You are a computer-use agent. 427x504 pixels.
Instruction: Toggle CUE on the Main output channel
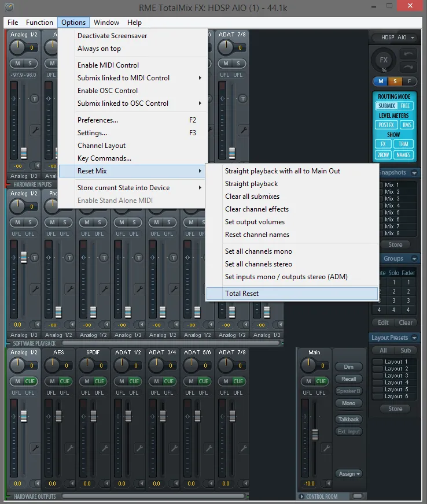click(321, 381)
